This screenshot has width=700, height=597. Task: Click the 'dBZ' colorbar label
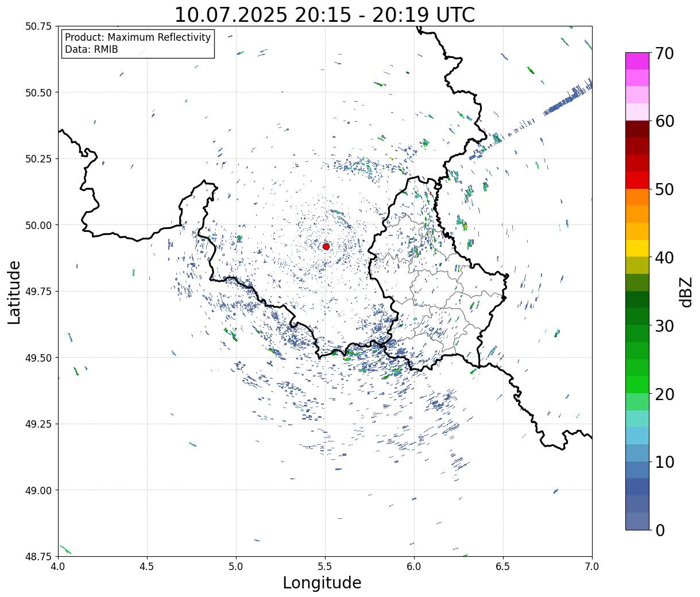[x=686, y=291]
